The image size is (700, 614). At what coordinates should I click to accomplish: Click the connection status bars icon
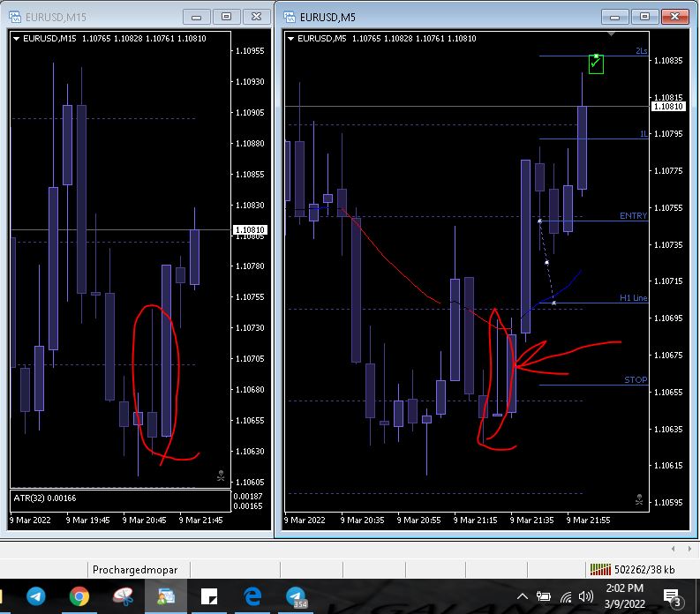tap(600, 569)
